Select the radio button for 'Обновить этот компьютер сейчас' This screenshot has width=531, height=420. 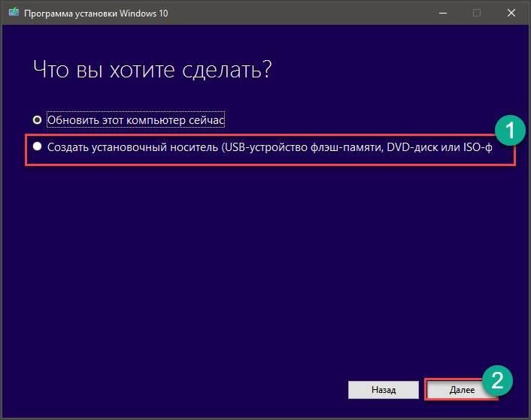[x=38, y=120]
